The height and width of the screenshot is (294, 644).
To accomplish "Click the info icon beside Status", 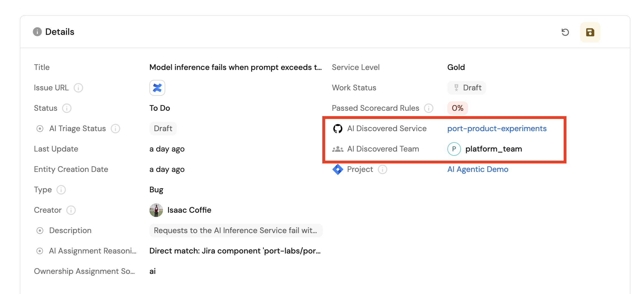I will click(x=67, y=108).
